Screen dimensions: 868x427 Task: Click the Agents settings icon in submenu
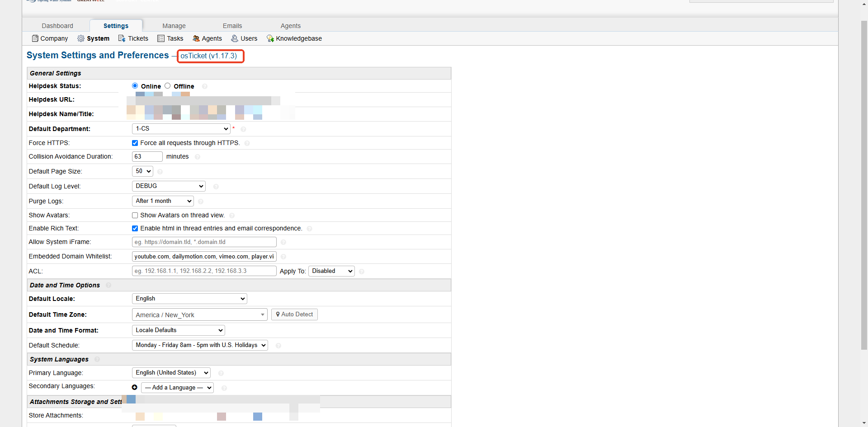click(196, 38)
